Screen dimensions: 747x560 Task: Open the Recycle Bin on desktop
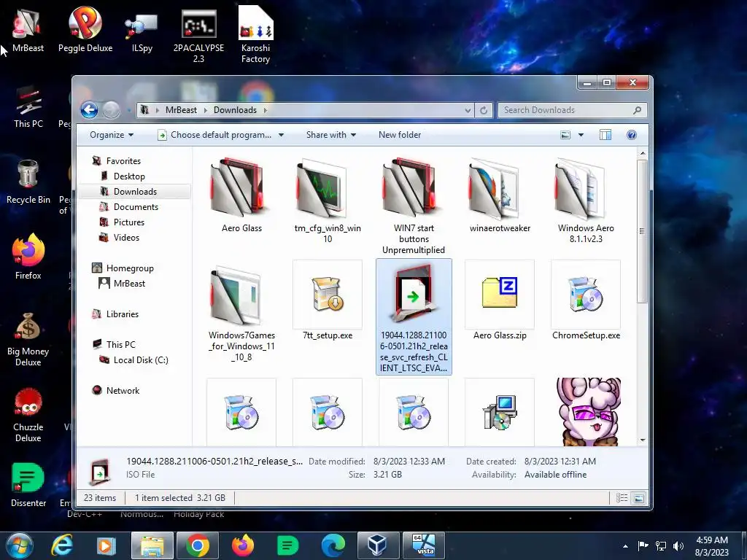coord(28,182)
